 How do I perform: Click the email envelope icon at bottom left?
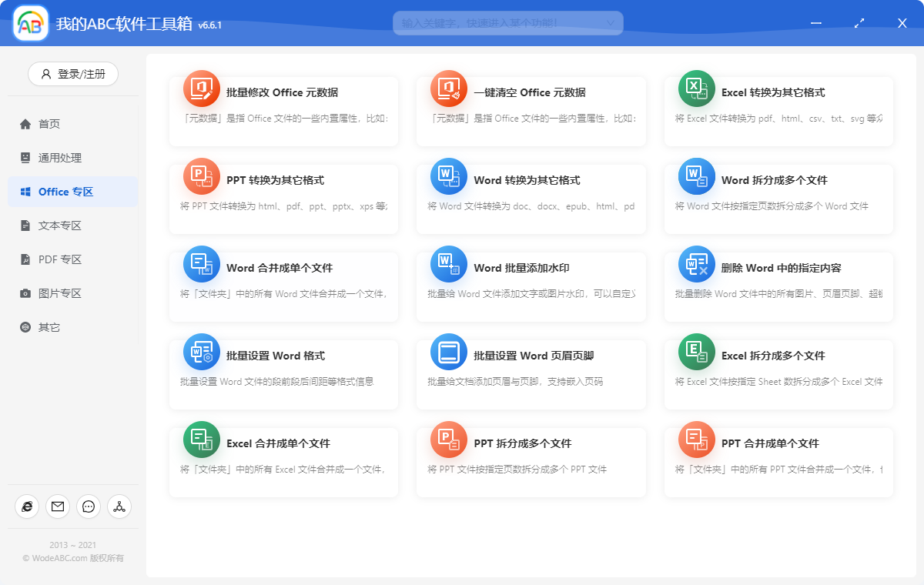57,506
